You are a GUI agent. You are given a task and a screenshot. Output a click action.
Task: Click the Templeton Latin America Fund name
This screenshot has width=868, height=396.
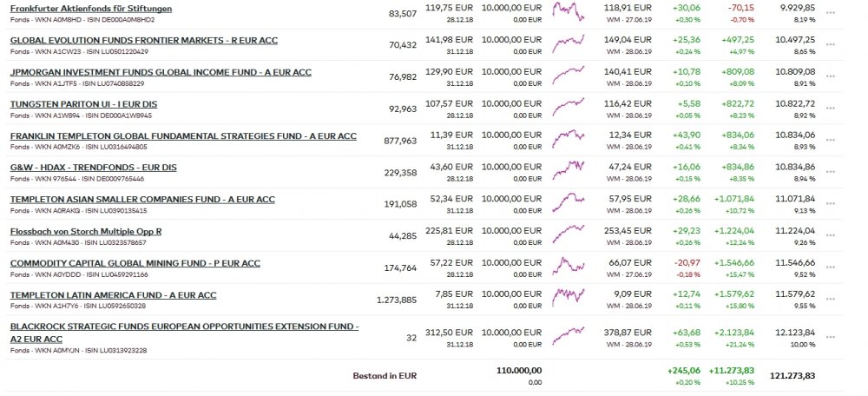point(113,295)
